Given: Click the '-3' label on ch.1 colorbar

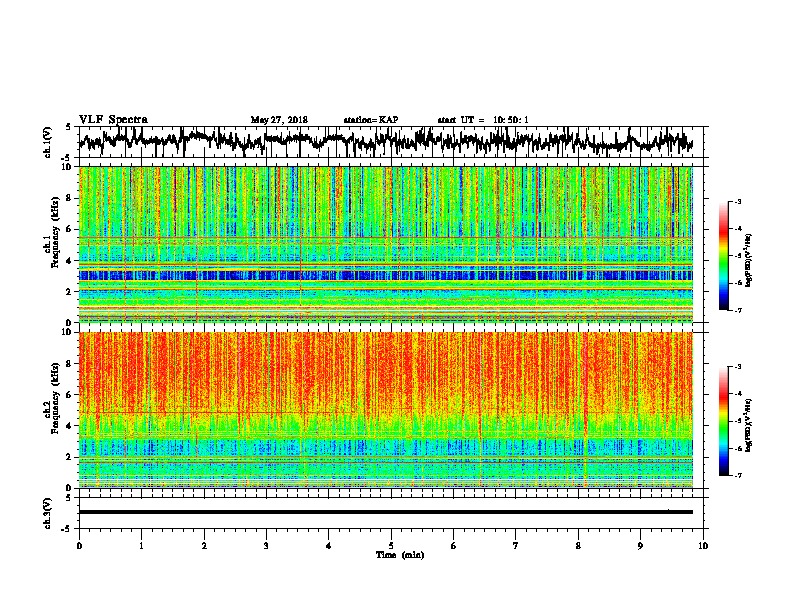Looking at the screenshot, I should point(737,201).
